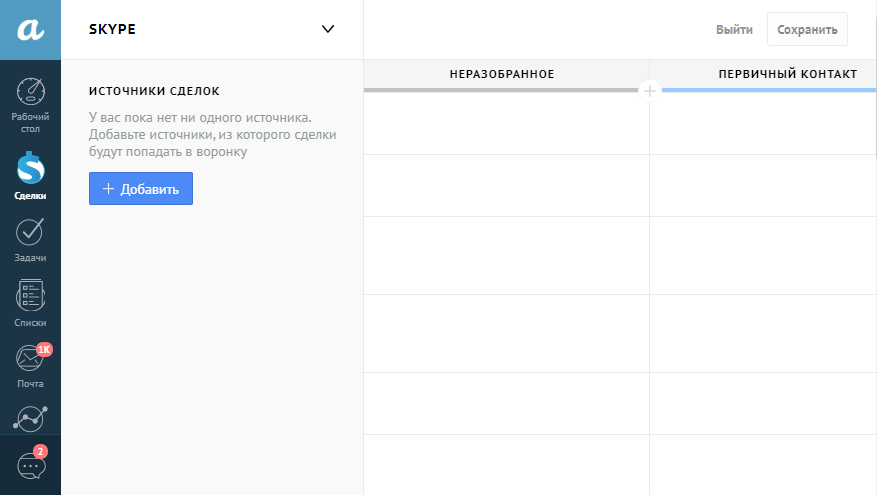Select the Сделки dollar icon

[30, 168]
